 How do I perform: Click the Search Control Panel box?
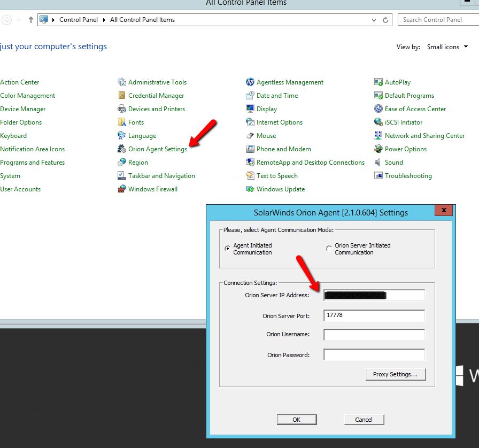tap(438, 20)
